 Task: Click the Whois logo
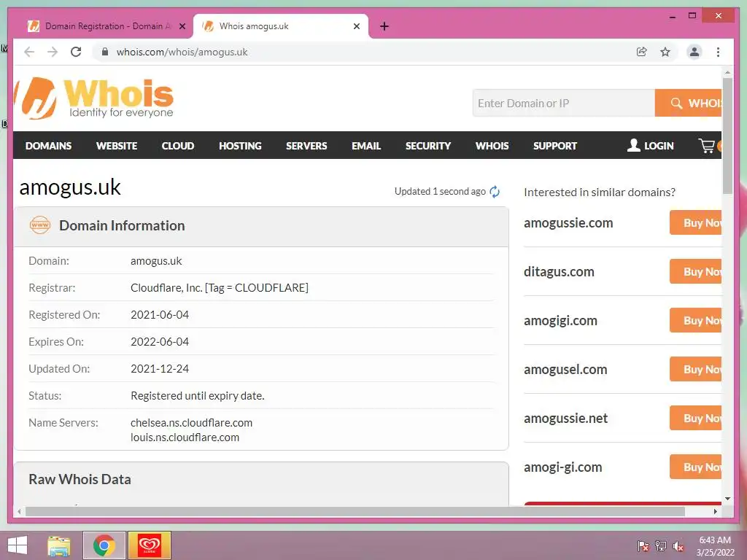96,98
